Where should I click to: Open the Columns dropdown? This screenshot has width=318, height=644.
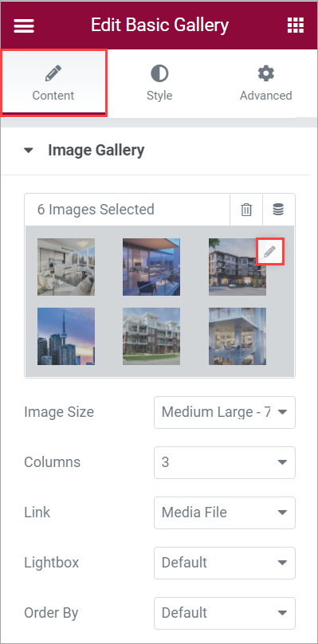tap(224, 462)
